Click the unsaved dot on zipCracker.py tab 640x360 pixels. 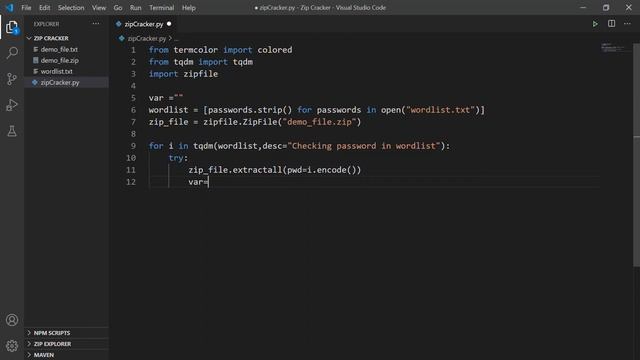click(x=169, y=24)
